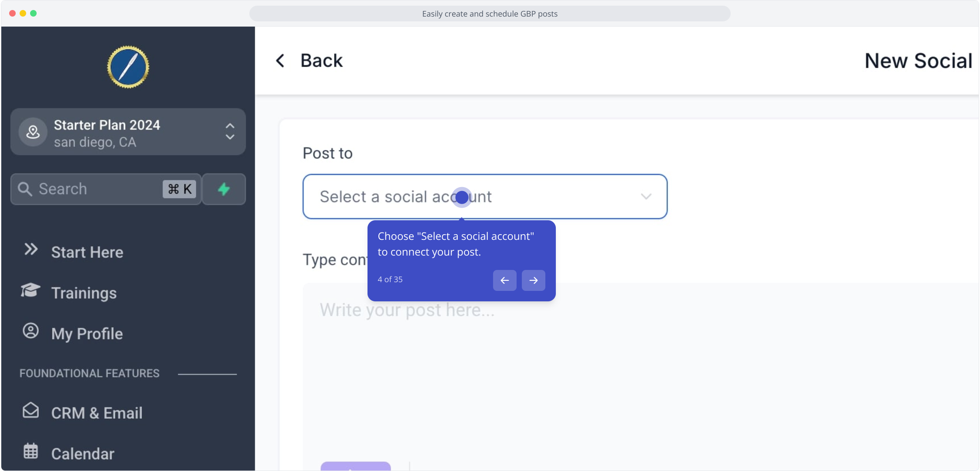The width and height of the screenshot is (980, 471).
Task: Click the Calendar grid icon
Action: [31, 451]
